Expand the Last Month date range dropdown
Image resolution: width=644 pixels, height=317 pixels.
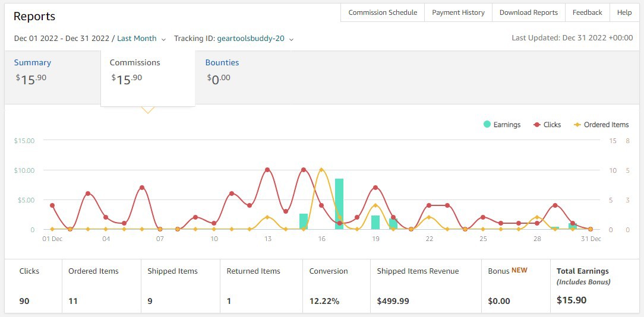click(x=137, y=39)
